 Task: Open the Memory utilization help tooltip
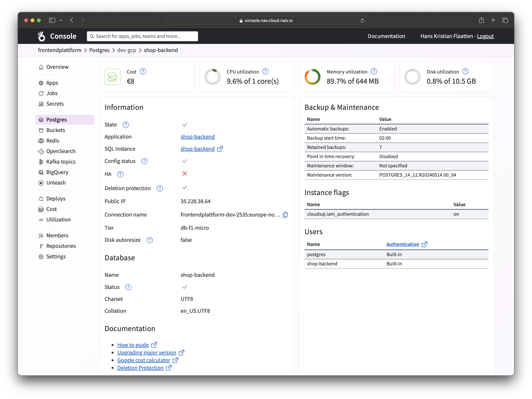coord(374,71)
